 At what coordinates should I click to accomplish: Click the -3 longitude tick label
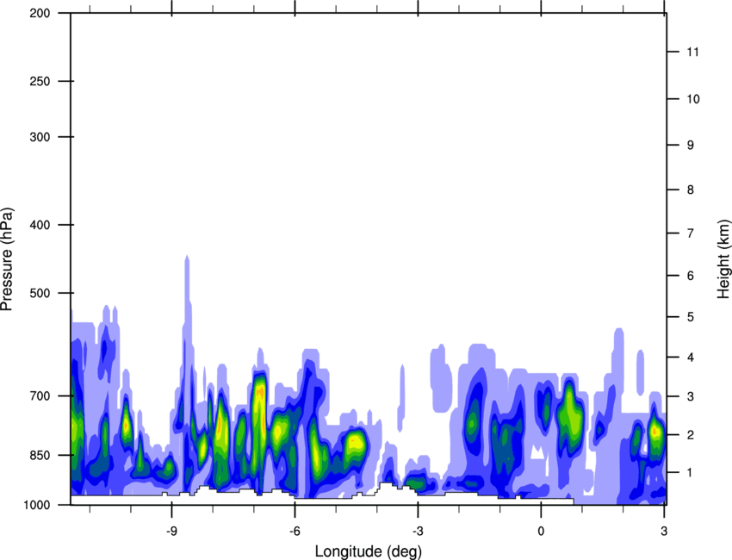[x=418, y=531]
